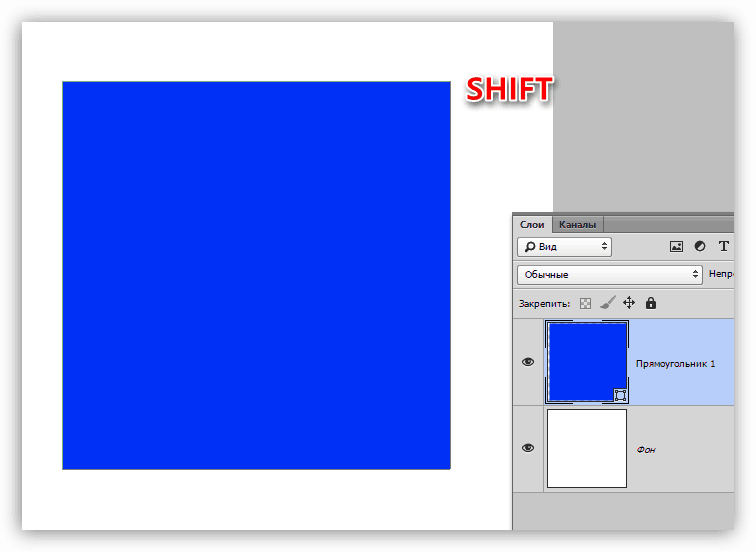Image resolution: width=756 pixels, height=552 pixels.
Task: Filter layers by type (T) icon
Action: (724, 246)
